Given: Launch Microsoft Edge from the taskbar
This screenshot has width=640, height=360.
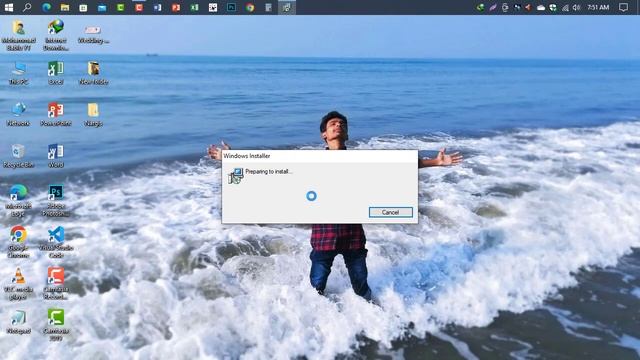Looking at the screenshot, I should (46, 7).
